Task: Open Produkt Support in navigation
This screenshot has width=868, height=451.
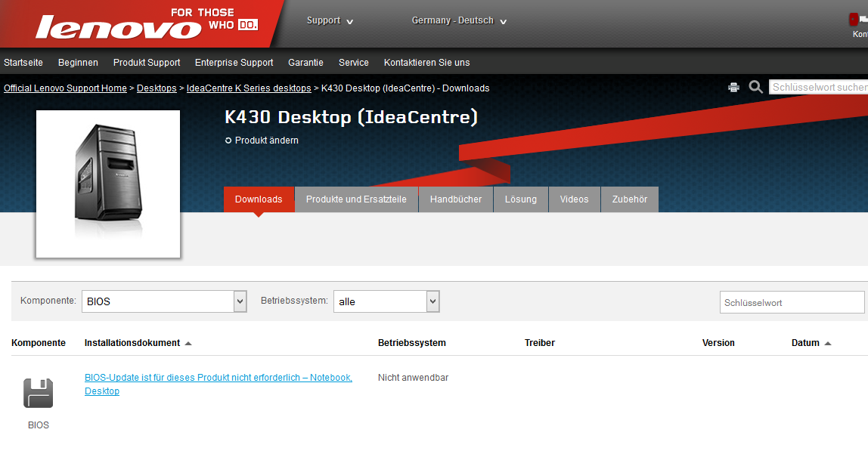Action: (x=147, y=63)
